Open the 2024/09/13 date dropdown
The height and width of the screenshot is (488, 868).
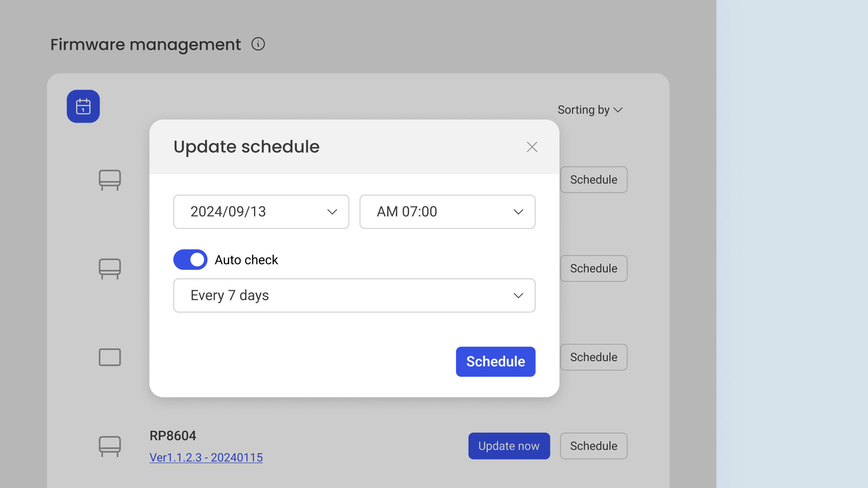pos(261,212)
